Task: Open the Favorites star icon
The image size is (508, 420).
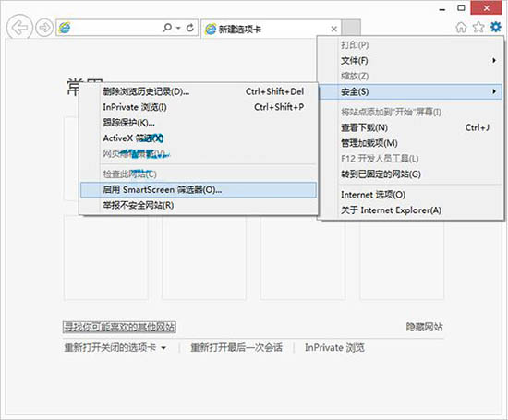Action: pos(478,28)
